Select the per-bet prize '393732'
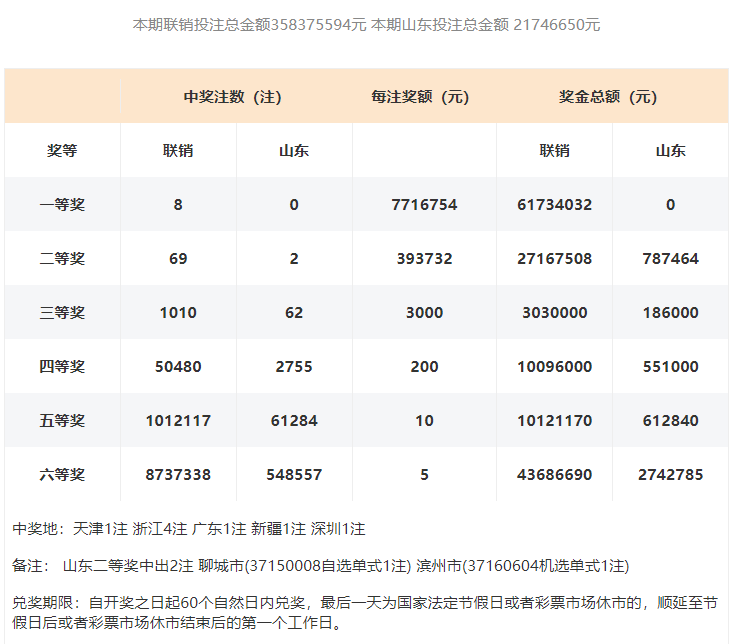This screenshot has width=733, height=644. pyautogui.click(x=424, y=258)
